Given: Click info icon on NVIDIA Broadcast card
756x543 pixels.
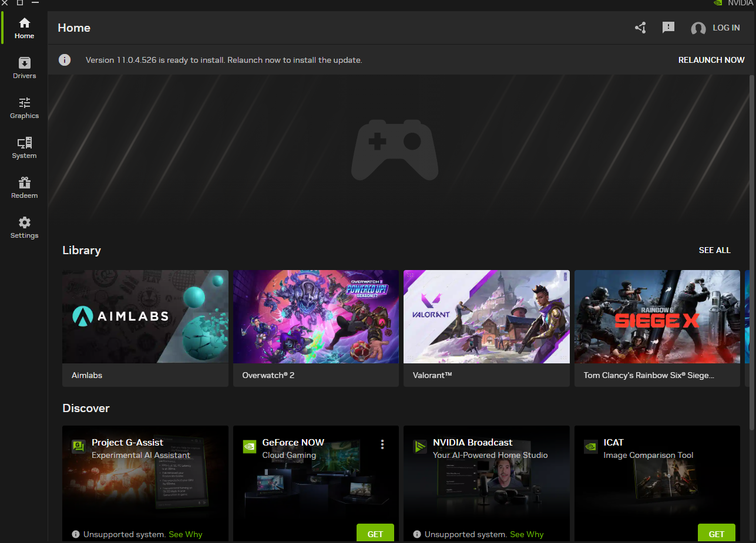Looking at the screenshot, I should pos(417,534).
